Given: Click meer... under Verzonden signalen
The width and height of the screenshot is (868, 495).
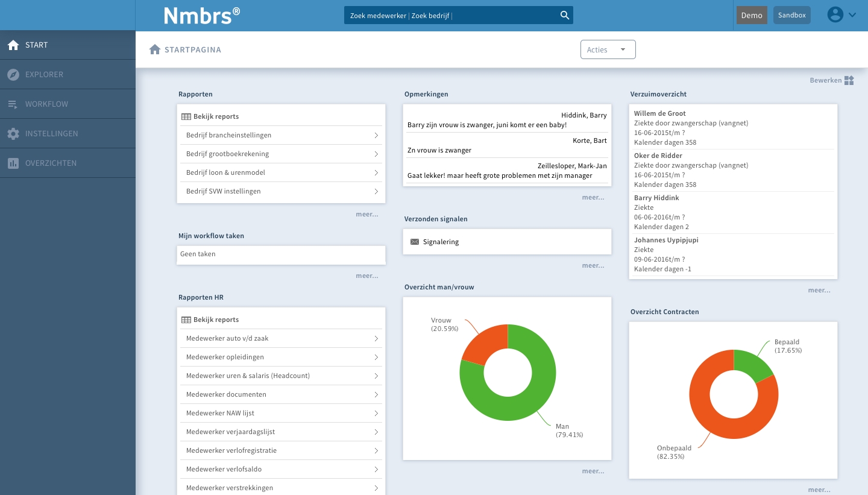Looking at the screenshot, I should click(593, 265).
